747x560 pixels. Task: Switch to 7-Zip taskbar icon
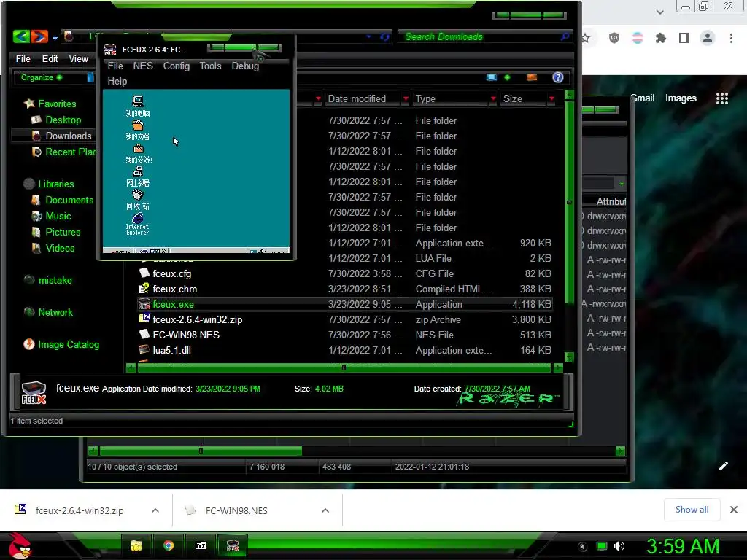(201, 545)
